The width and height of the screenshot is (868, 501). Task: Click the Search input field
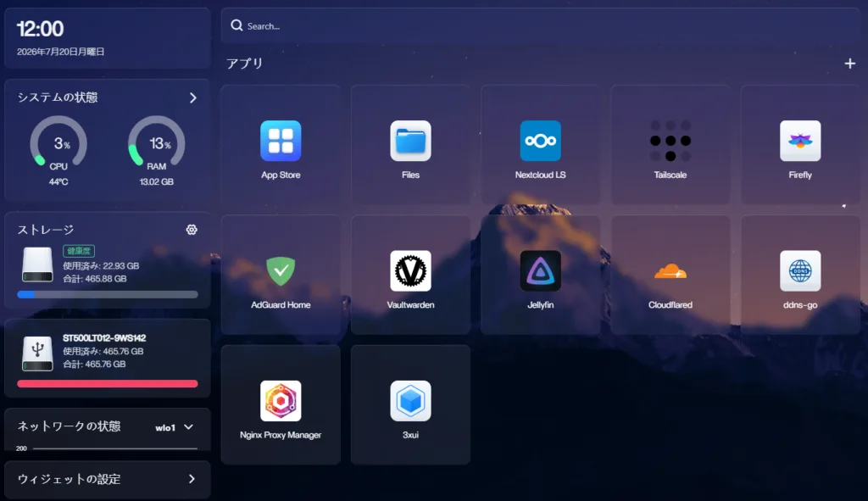[x=542, y=26]
